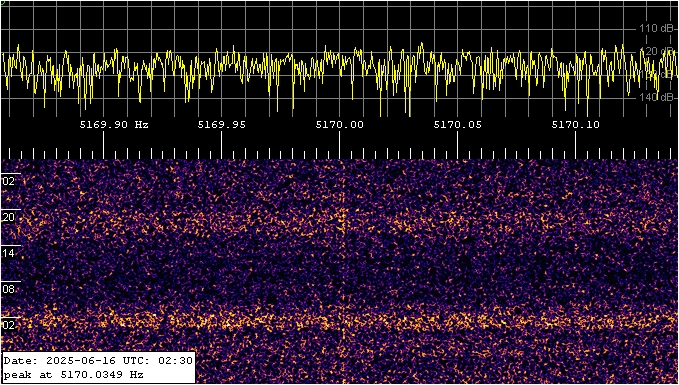Click the long tick mark under 5169.95
This screenshot has height=385, width=679.
pyautogui.click(x=221, y=145)
